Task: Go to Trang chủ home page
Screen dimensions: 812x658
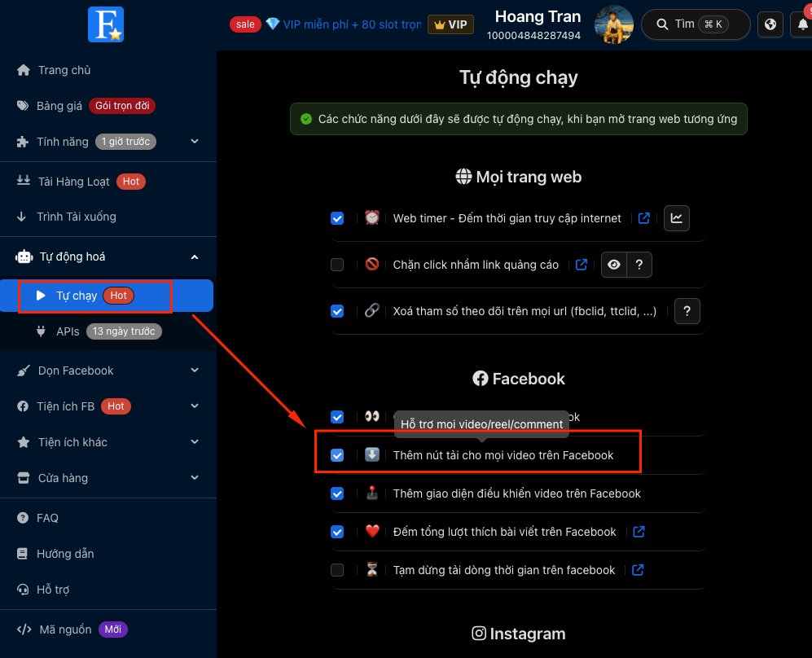Action: (108, 70)
